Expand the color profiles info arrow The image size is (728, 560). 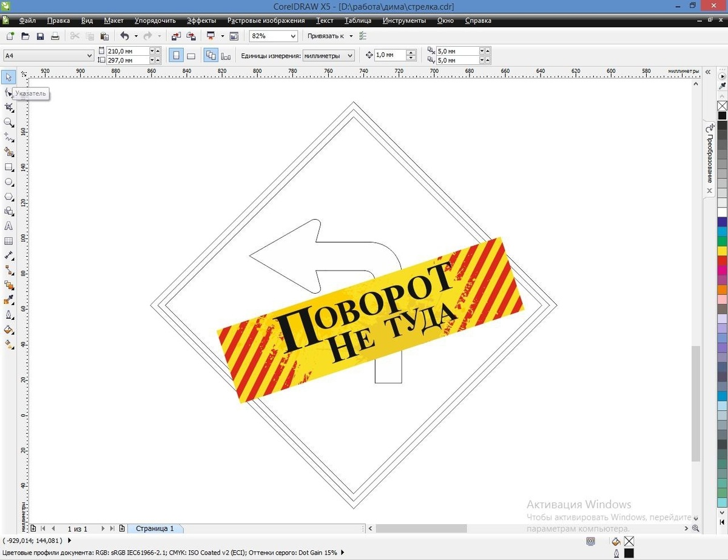(x=342, y=553)
